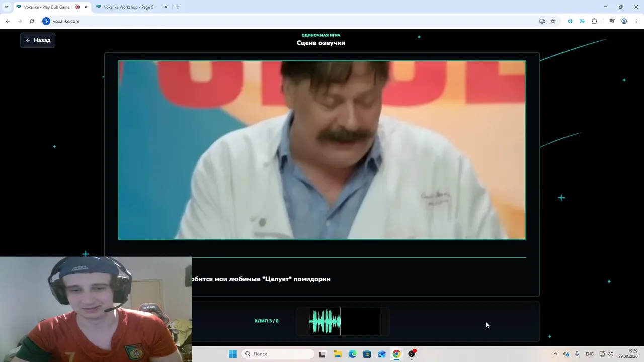
Task: Open the Outlook mail taskbar icon
Action: (382, 354)
